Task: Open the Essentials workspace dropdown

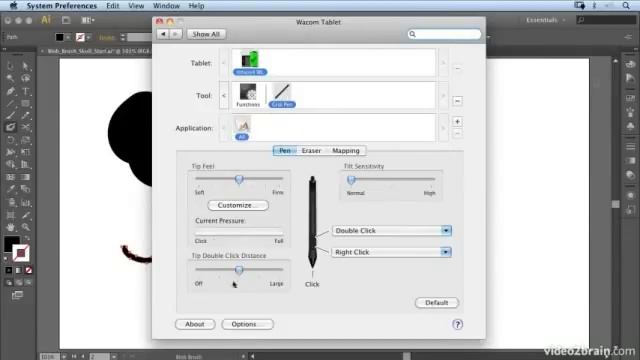Action: pyautogui.click(x=546, y=20)
